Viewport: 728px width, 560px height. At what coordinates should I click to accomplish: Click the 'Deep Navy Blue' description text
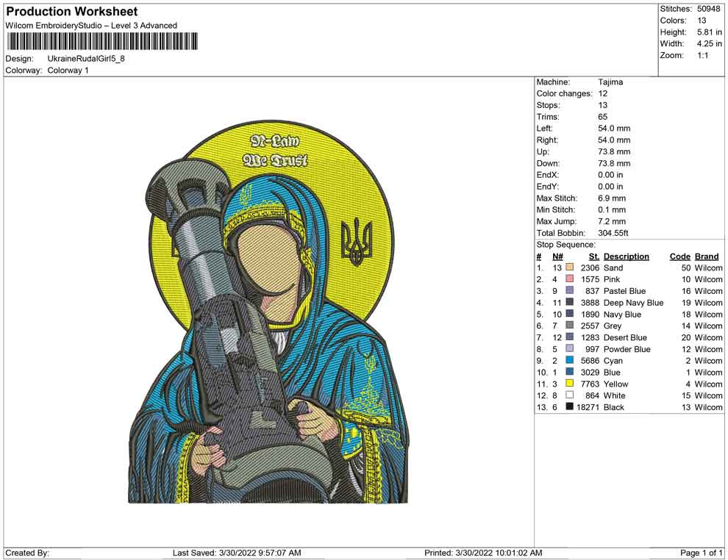[x=633, y=303]
